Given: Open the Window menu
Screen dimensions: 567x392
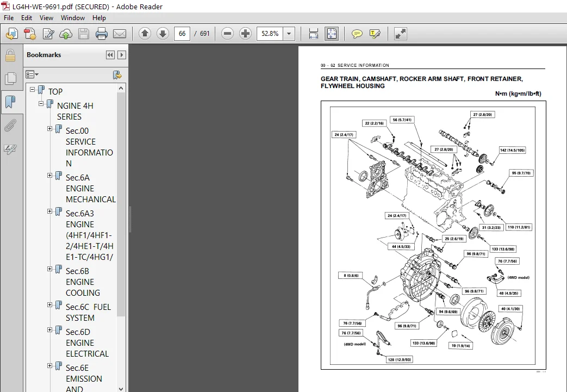Looking at the screenshot, I should [x=73, y=18].
